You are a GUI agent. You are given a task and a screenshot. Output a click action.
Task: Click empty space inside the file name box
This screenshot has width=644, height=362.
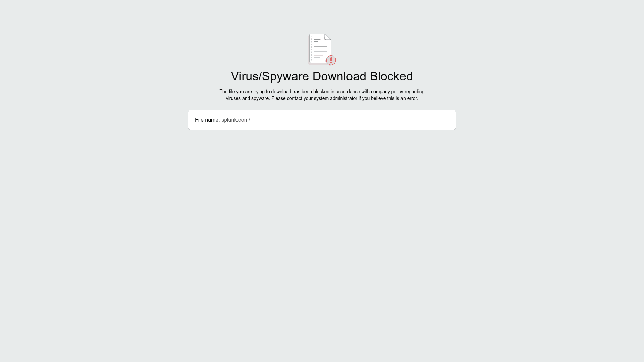tap(352, 120)
